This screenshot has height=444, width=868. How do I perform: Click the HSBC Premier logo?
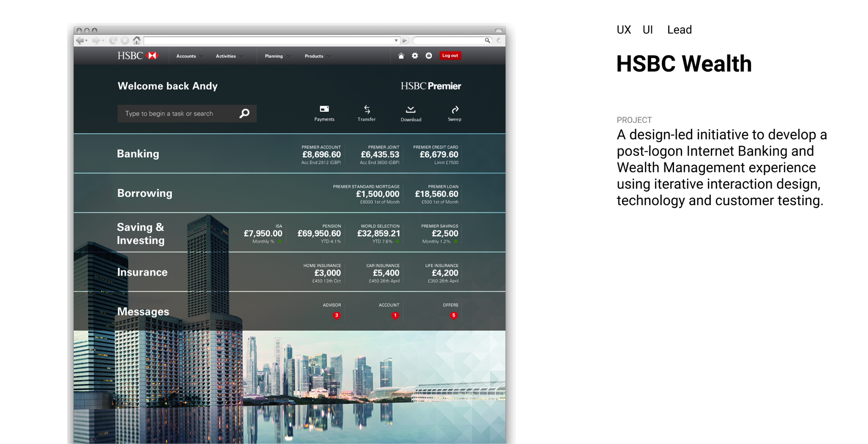click(x=430, y=86)
